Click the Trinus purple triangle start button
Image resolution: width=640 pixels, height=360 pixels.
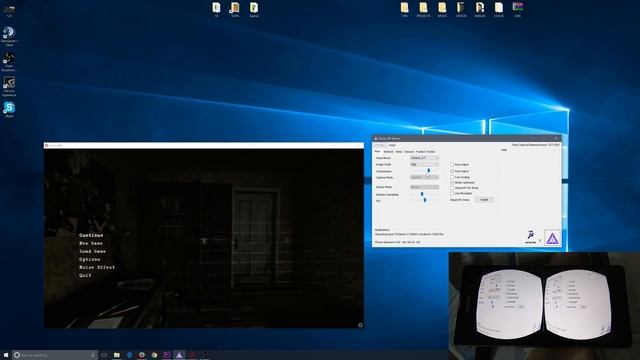click(x=552, y=238)
